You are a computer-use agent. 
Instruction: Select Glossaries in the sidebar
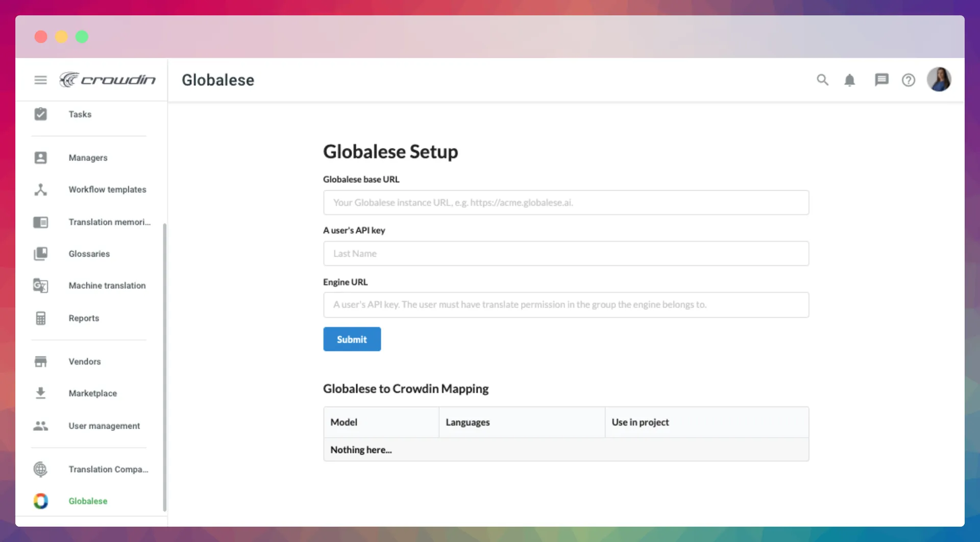89,254
